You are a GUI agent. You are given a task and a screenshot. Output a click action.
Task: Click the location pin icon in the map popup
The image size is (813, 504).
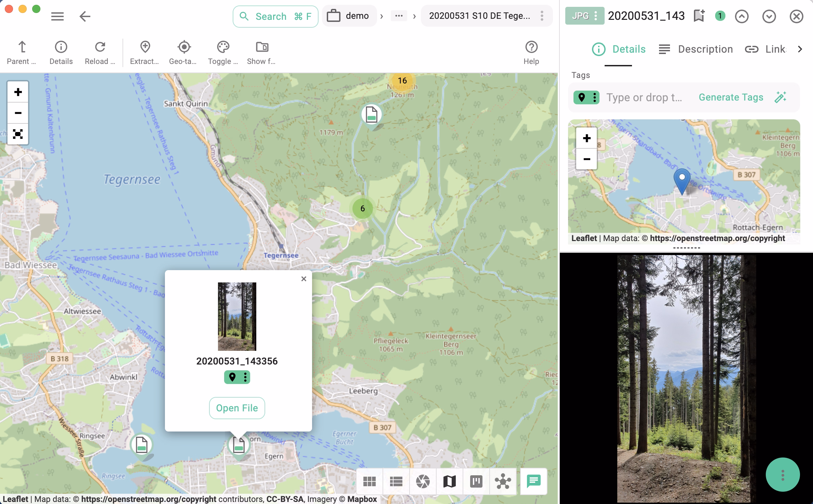click(x=233, y=377)
